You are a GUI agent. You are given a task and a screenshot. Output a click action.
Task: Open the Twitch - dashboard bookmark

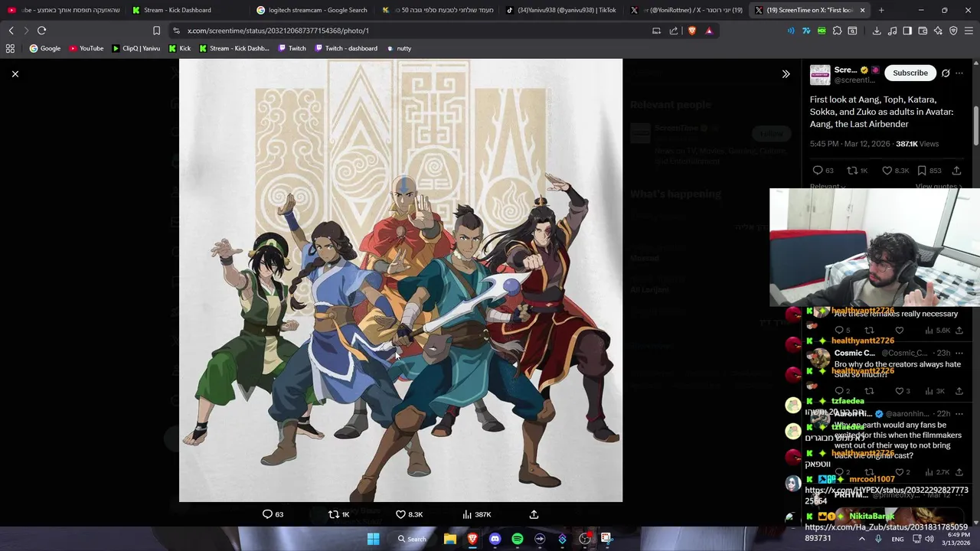(x=345, y=48)
